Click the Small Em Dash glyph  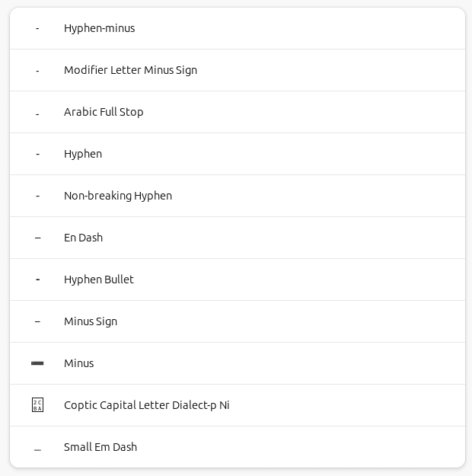[x=37, y=450]
